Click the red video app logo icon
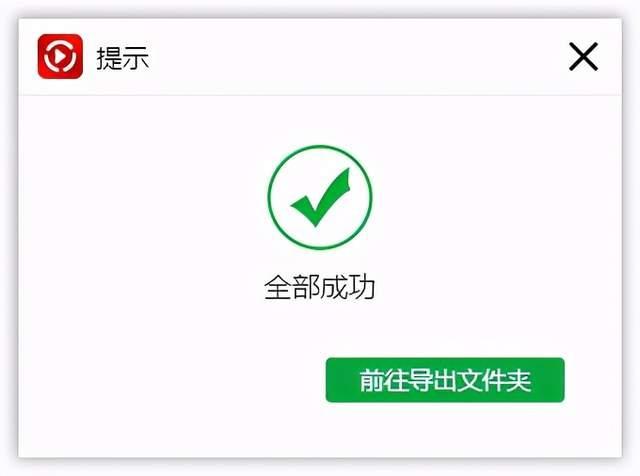The width and height of the screenshot is (640, 476). tap(60, 56)
